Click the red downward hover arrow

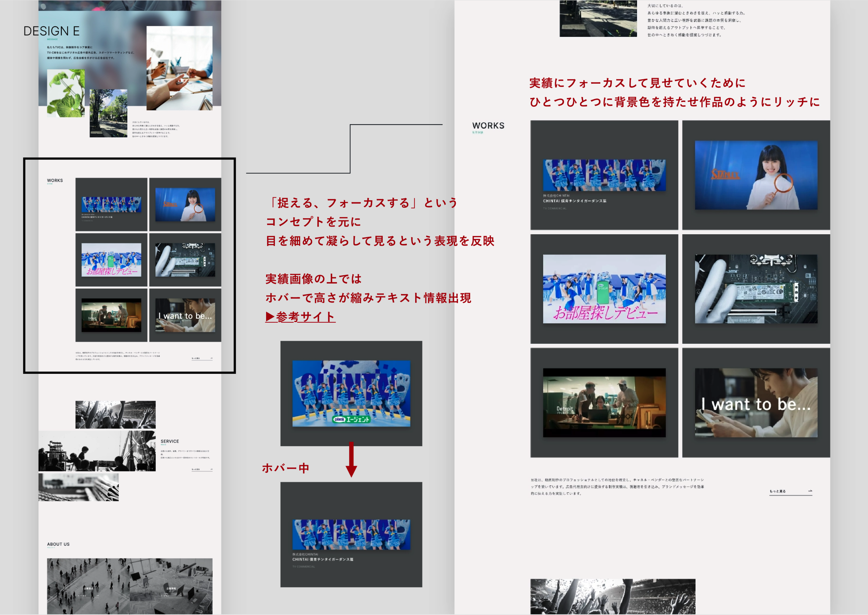tap(351, 459)
